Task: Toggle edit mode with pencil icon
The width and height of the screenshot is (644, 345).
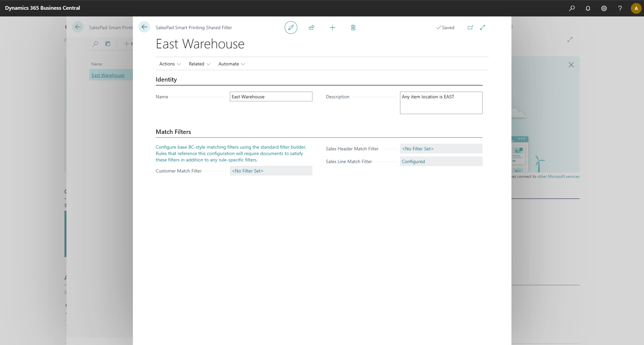Action: pyautogui.click(x=291, y=28)
